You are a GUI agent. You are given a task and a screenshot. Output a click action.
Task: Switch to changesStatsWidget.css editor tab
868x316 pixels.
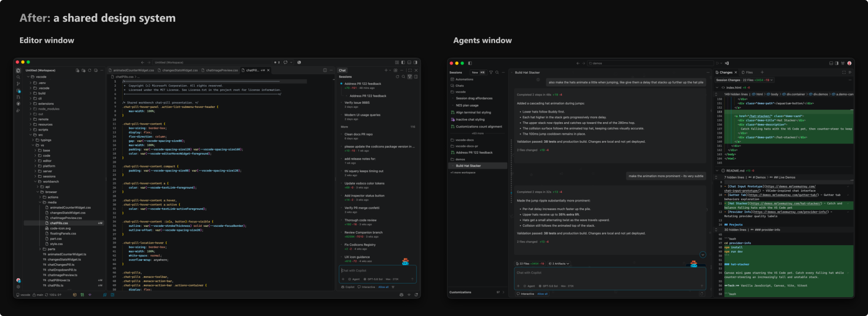point(178,70)
